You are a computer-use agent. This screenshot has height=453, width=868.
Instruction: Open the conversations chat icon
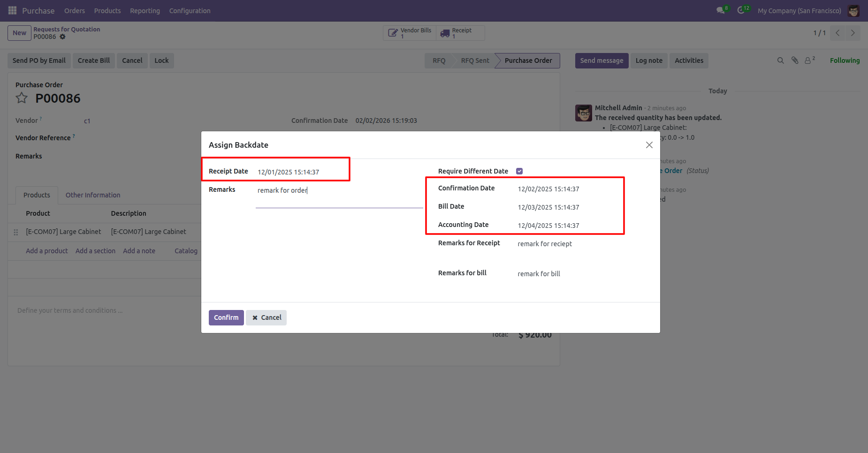[721, 10]
